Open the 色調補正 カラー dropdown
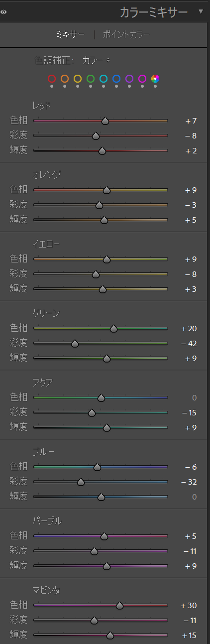This screenshot has height=644, width=210. click(96, 60)
